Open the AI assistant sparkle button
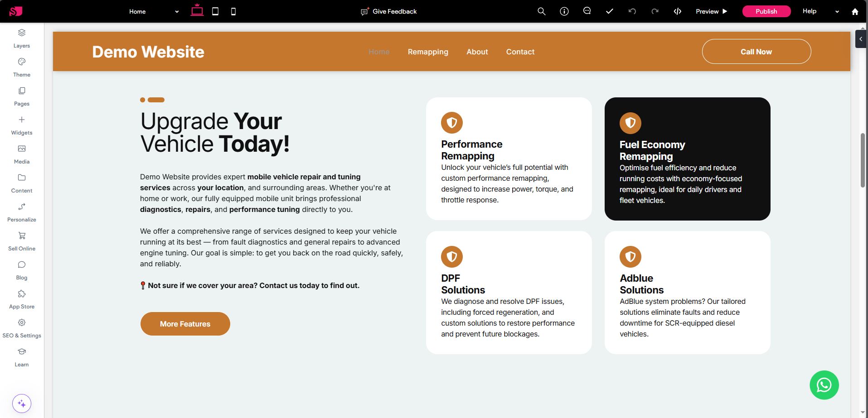The width and height of the screenshot is (868, 418). (x=22, y=404)
